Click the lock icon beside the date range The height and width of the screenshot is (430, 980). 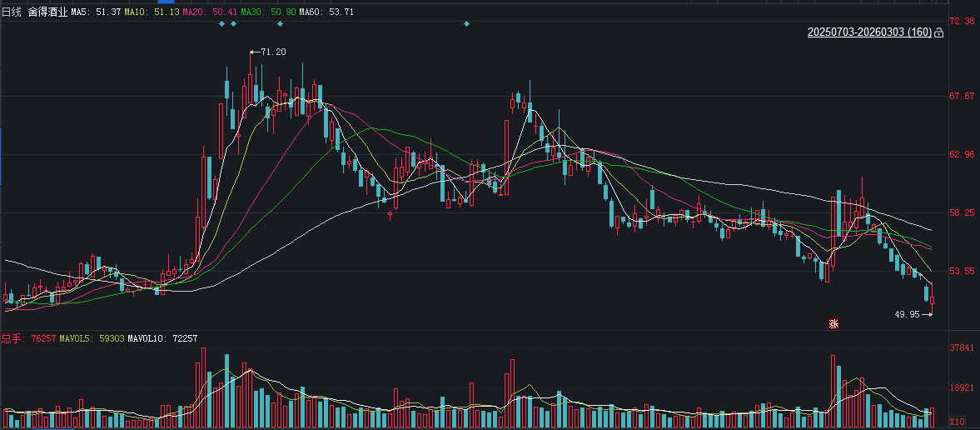939,32
